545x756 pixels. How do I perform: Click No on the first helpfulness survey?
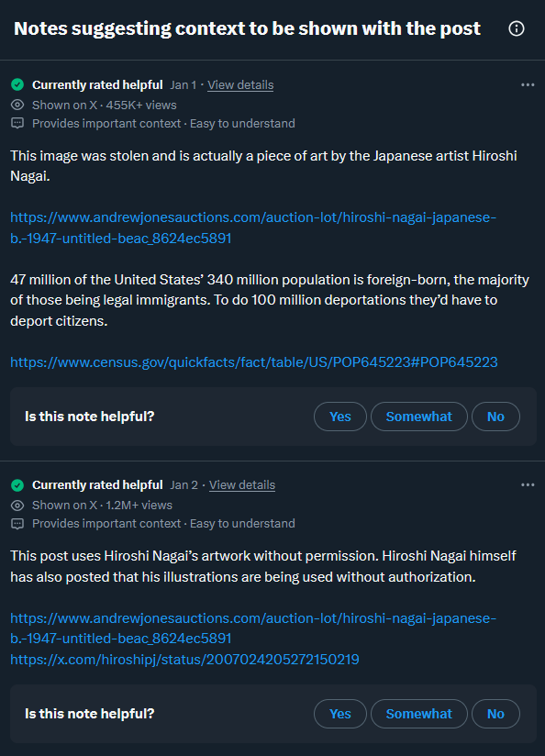point(495,417)
